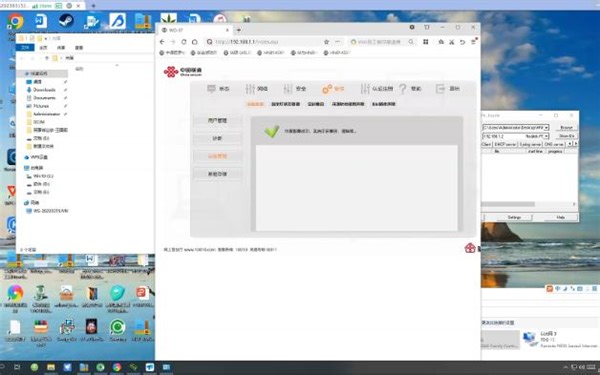The height and width of the screenshot is (375, 600).
Task: Open a new browser tab with plus
Action: tap(238, 30)
